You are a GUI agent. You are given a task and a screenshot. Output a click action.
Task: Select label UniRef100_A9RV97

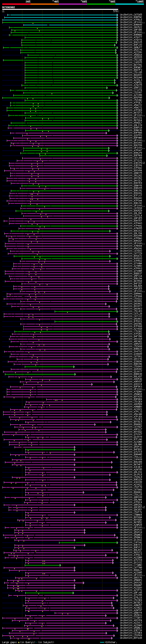point(131,382)
